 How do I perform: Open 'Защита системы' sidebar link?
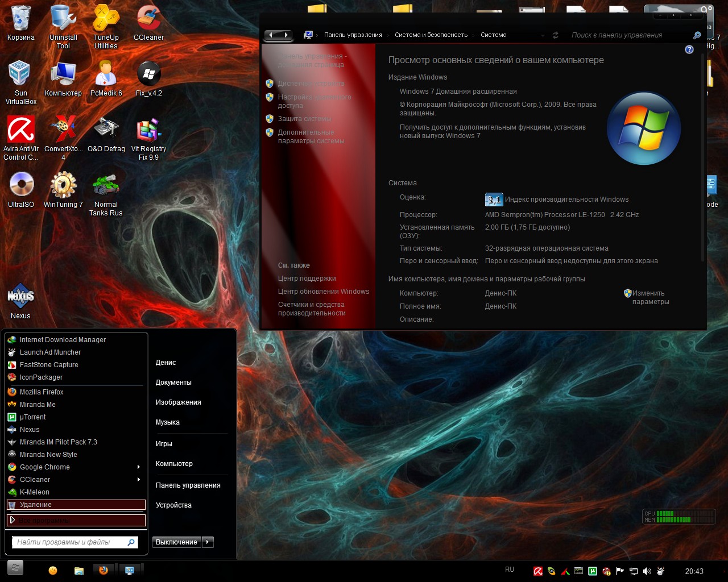coord(304,119)
